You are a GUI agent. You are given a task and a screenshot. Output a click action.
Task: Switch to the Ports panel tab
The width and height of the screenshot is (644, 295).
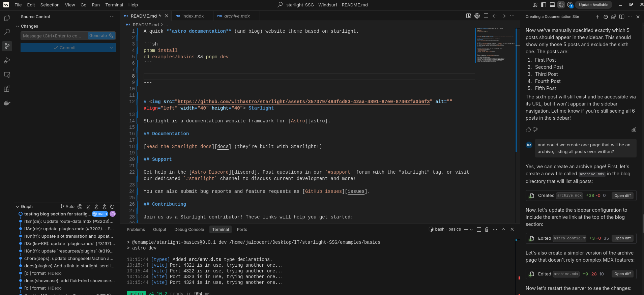[x=242, y=230]
